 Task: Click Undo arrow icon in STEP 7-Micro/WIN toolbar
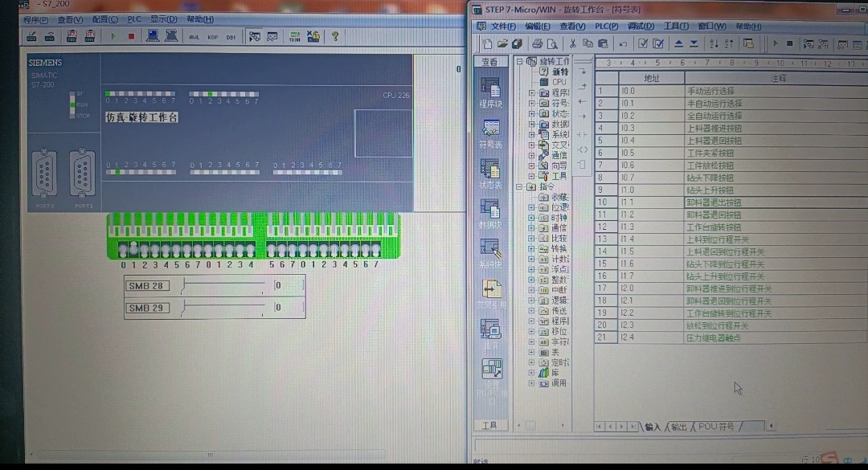pos(623,43)
